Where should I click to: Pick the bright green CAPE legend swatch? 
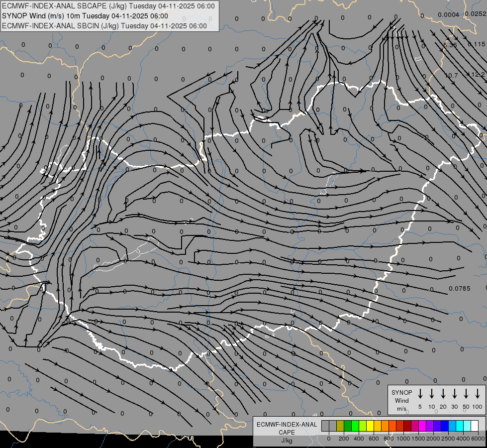point(355,426)
